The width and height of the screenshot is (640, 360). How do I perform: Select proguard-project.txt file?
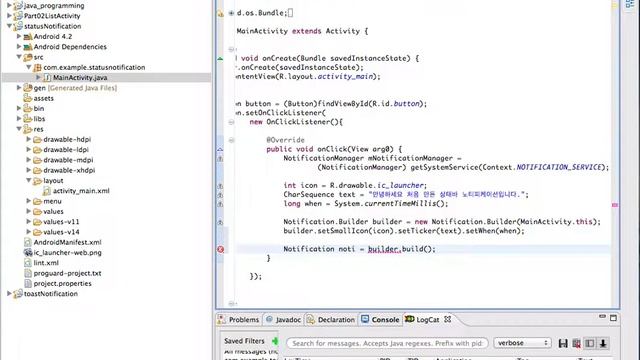[67, 273]
